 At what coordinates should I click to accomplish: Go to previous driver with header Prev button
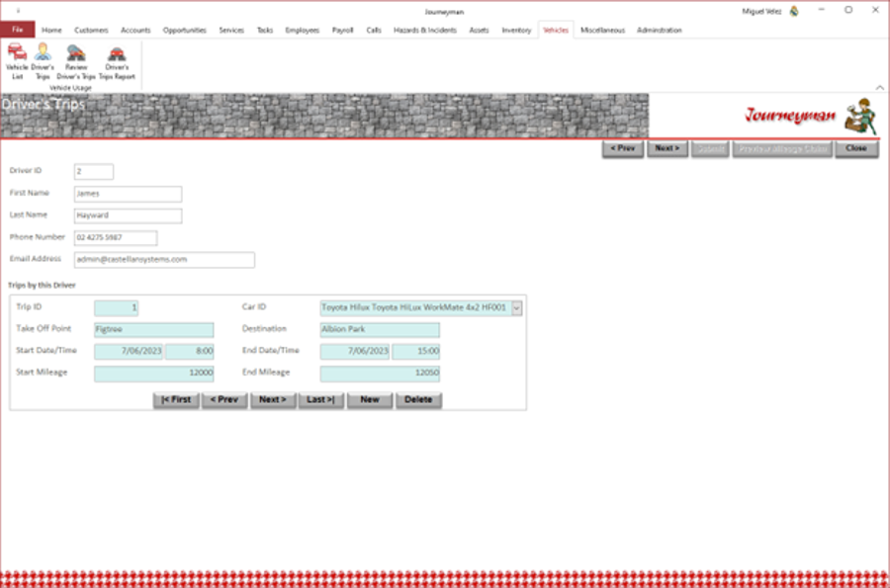coord(623,148)
